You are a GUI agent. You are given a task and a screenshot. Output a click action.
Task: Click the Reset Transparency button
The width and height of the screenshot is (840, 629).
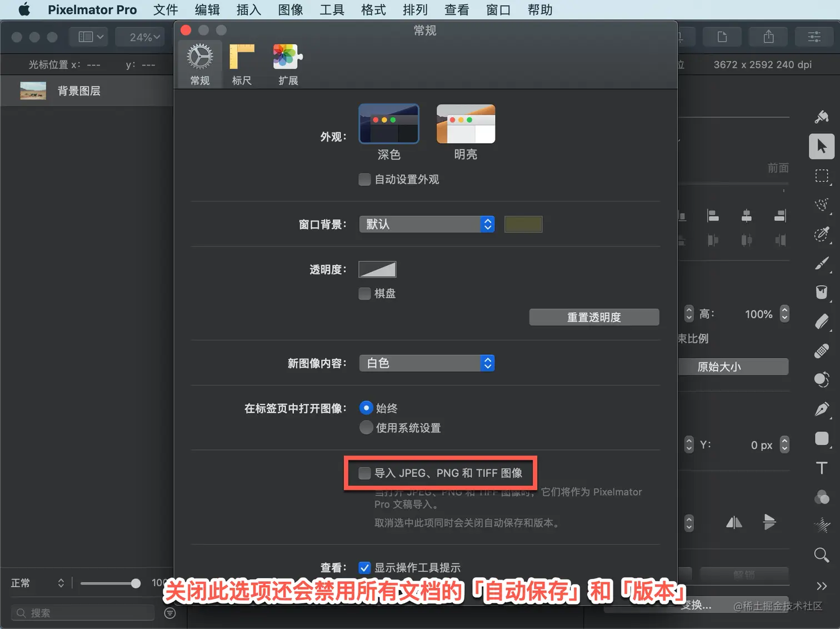click(x=594, y=317)
